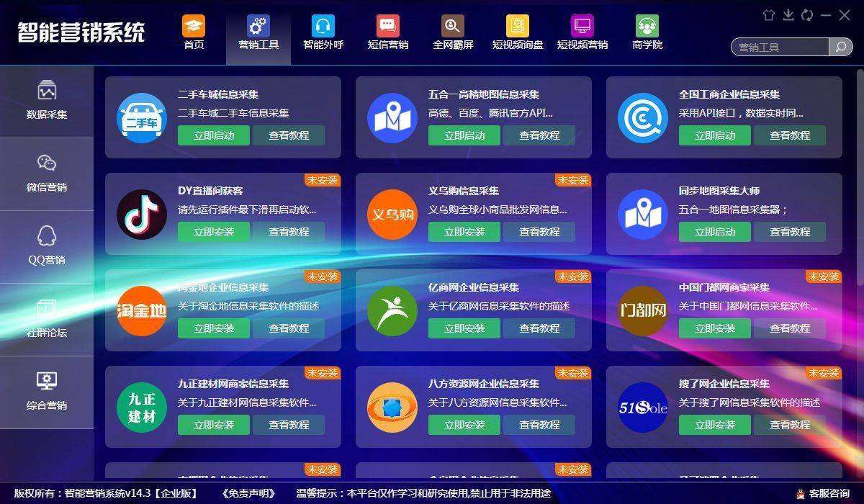Open 商学院 icon

647,27
